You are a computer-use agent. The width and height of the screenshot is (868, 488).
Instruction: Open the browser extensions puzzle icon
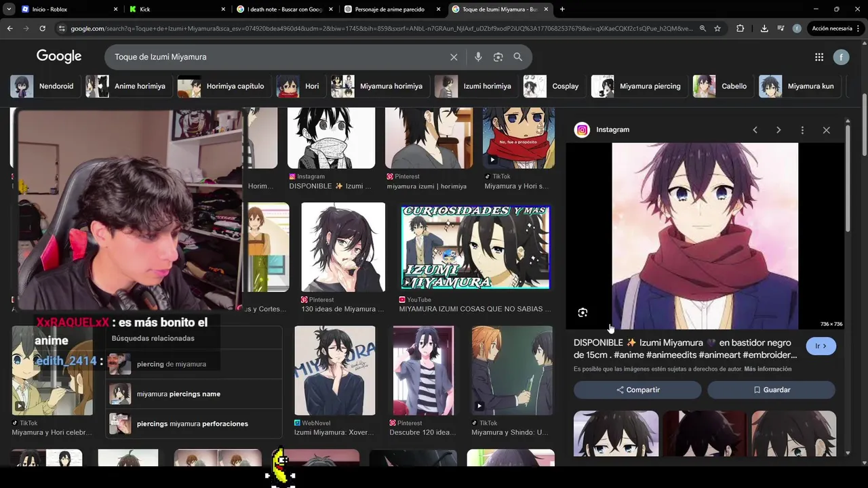(740, 28)
